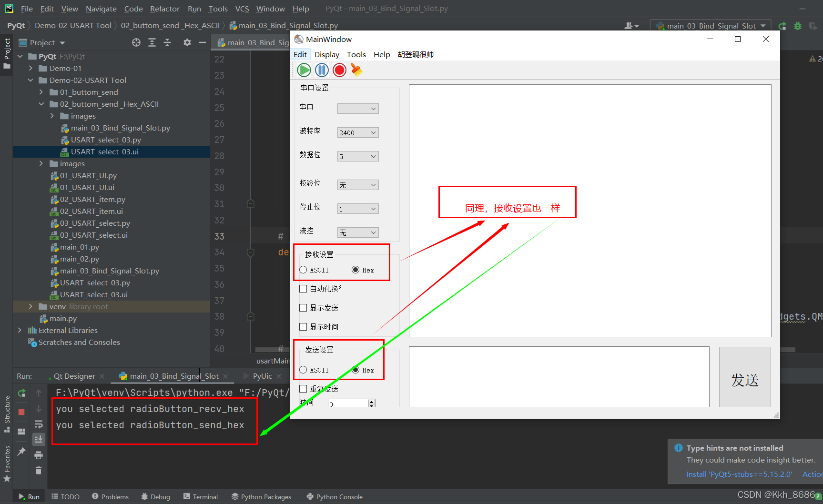Click the pin tab icon in Run panel
Viewport: 823px width, 504px height.
(21, 451)
